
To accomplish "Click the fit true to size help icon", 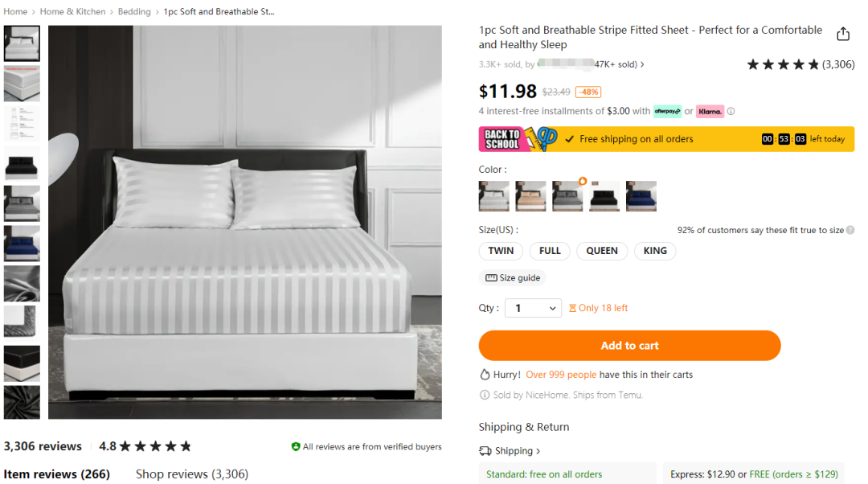I will click(x=850, y=231).
